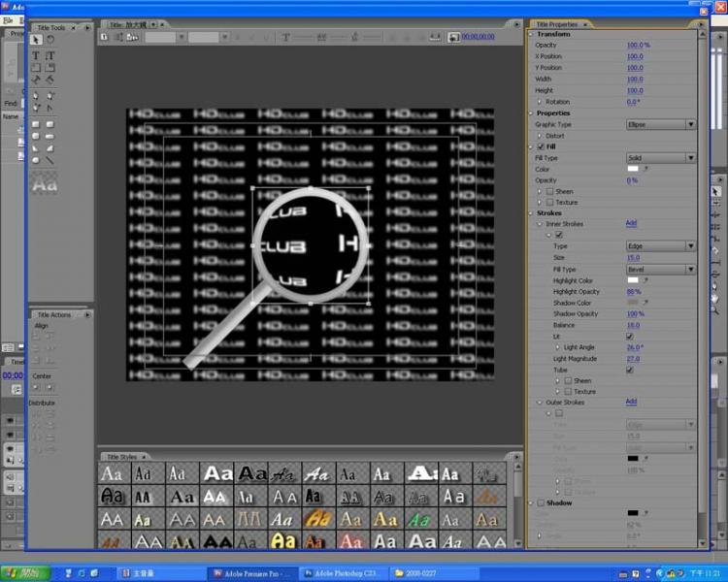Switch to the Title Properties tab
Screen dimensions: 728x582
[x=556, y=24]
